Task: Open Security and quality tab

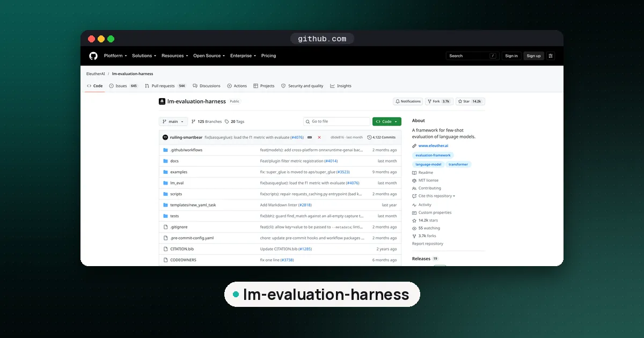Action: [x=303, y=86]
